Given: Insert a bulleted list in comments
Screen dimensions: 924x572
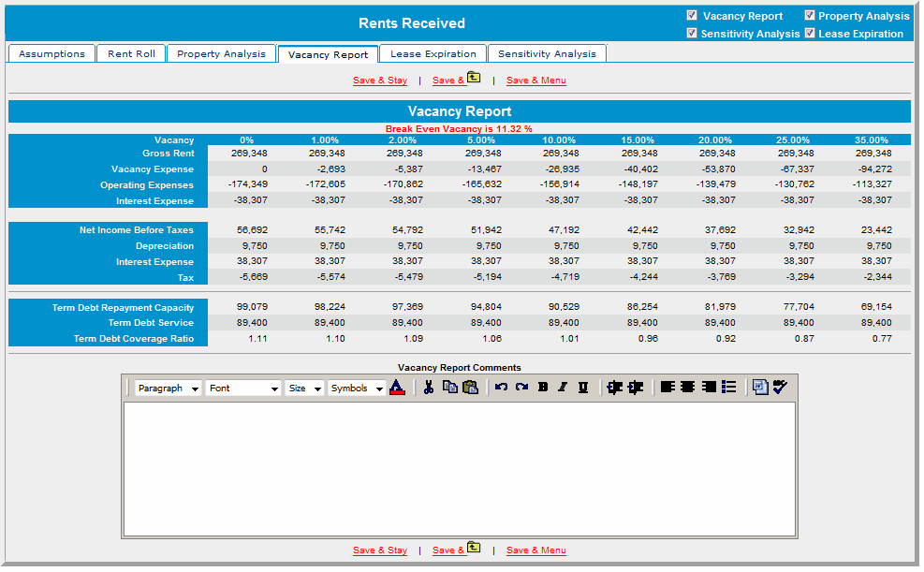Looking at the screenshot, I should 729,388.
